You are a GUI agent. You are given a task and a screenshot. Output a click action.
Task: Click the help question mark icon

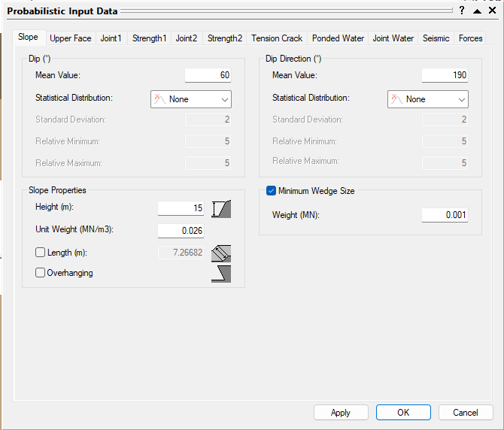pyautogui.click(x=462, y=11)
